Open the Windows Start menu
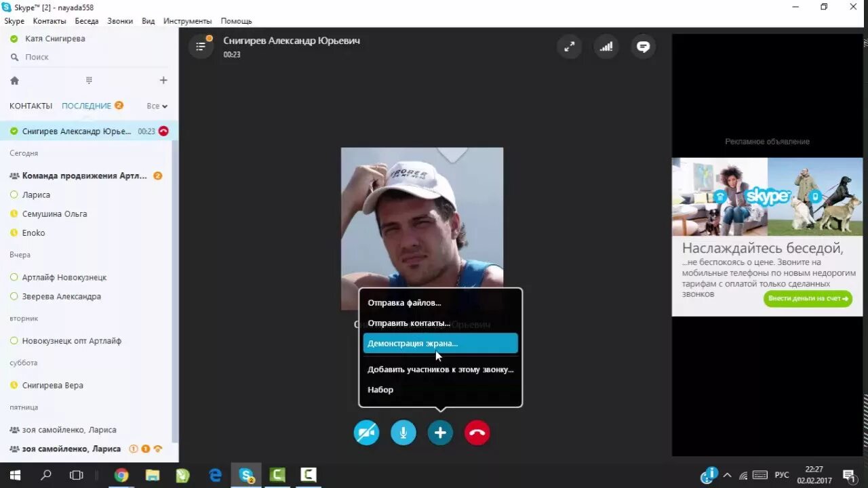 [x=14, y=475]
